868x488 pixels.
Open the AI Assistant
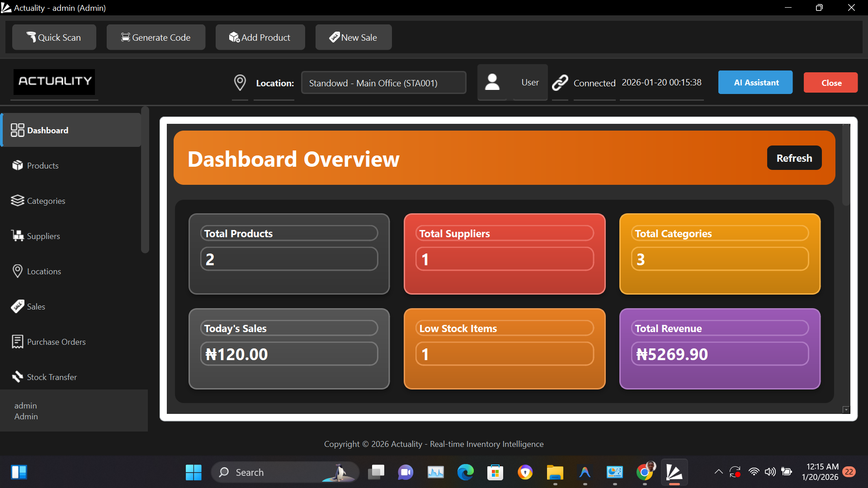[x=755, y=82]
